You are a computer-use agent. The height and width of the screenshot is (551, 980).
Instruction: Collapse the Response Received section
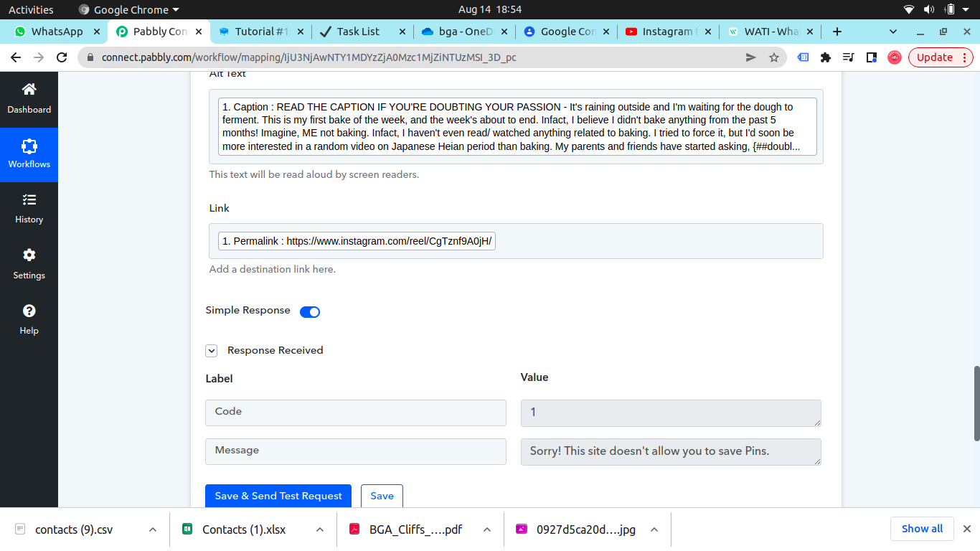click(211, 351)
